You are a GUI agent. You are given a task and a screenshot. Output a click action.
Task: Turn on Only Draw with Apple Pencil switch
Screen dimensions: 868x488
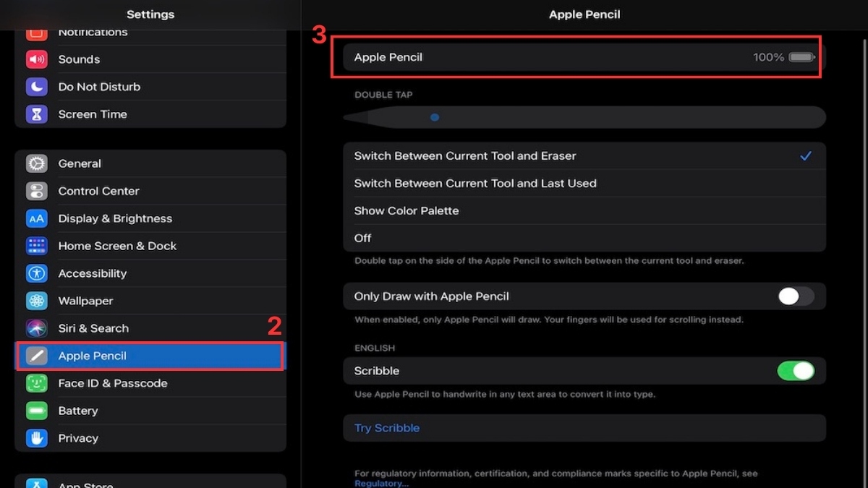point(796,296)
